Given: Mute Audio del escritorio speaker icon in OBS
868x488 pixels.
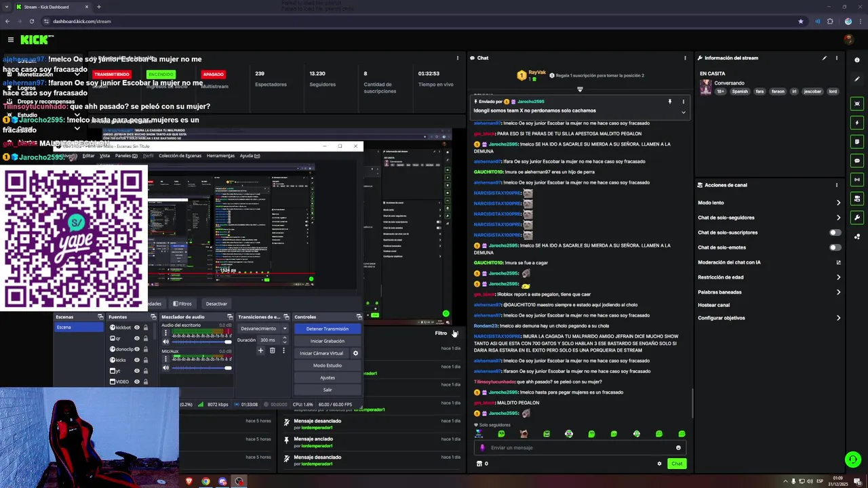Looking at the screenshot, I should point(165,342).
